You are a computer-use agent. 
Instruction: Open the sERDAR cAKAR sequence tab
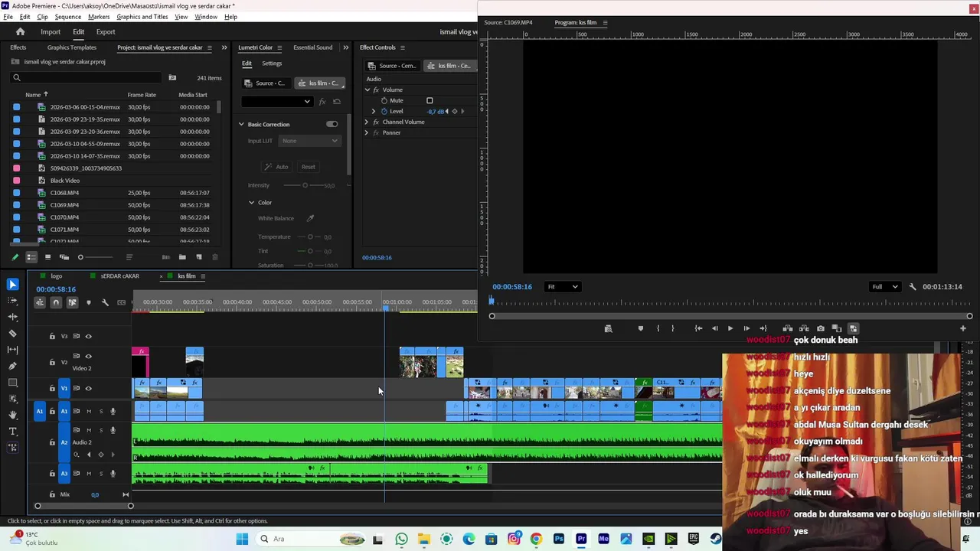119,276
